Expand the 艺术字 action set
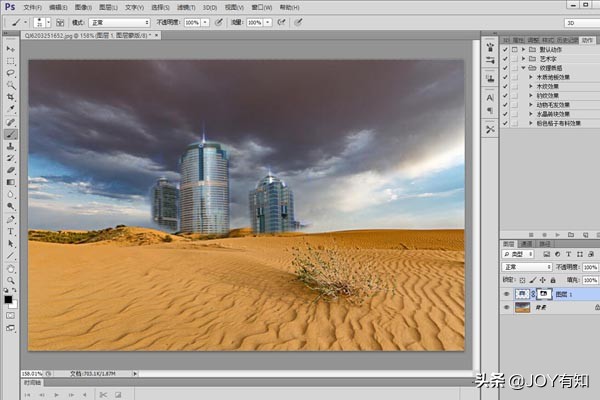Image resolution: width=600 pixels, height=400 pixels. click(x=523, y=59)
